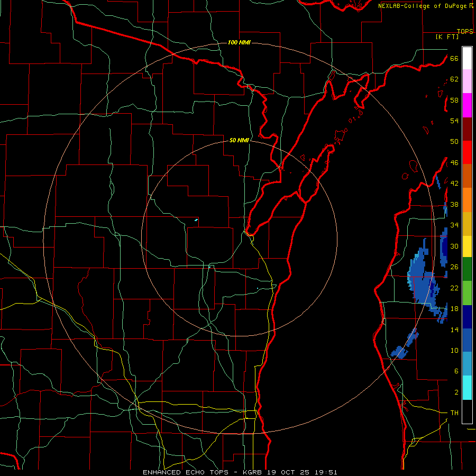476x476 pixels.
Task: Select the light blue legend swatch
Action: tap(467, 364)
